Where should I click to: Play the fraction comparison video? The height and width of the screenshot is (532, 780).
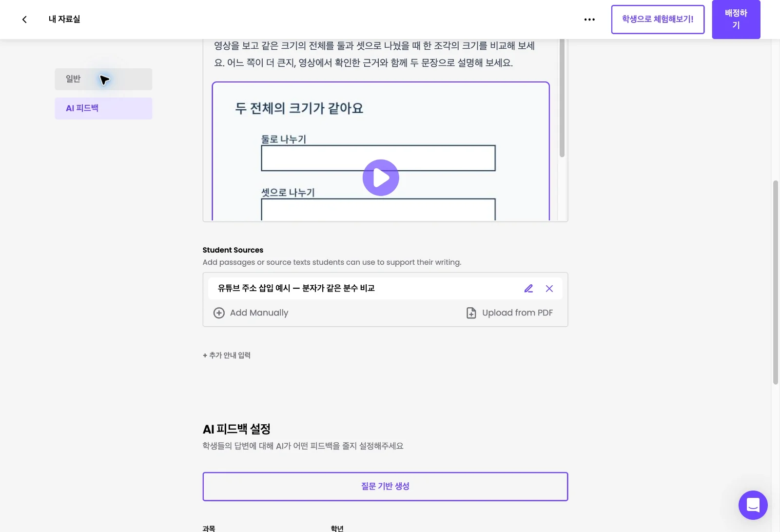381,177
